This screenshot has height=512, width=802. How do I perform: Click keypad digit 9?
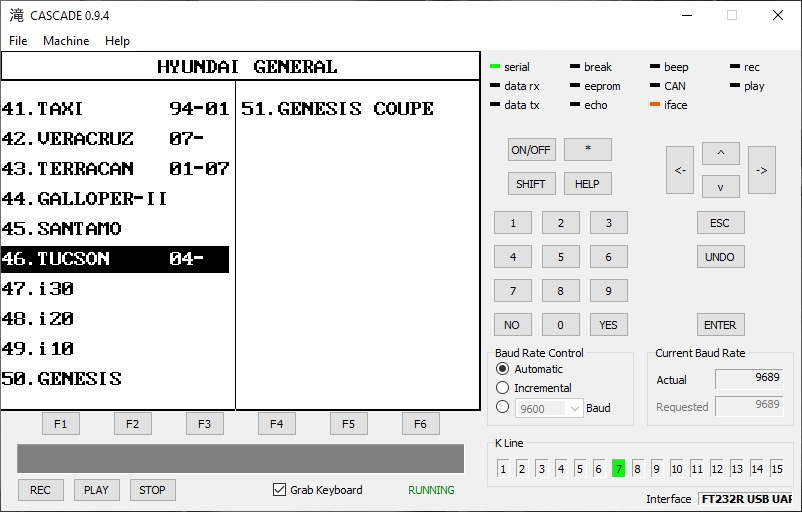click(x=608, y=291)
